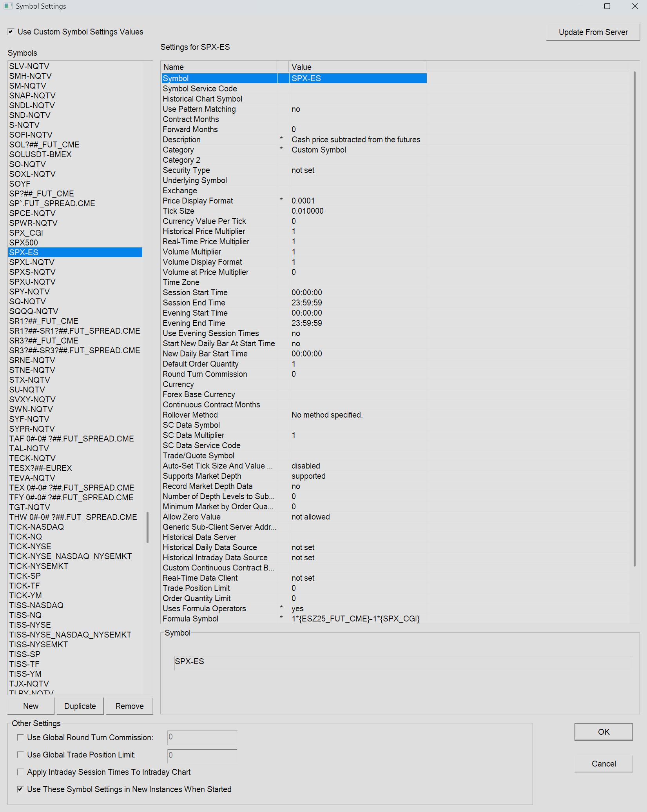
Task: Select the Currency Value Per Tick row
Action: click(x=294, y=221)
